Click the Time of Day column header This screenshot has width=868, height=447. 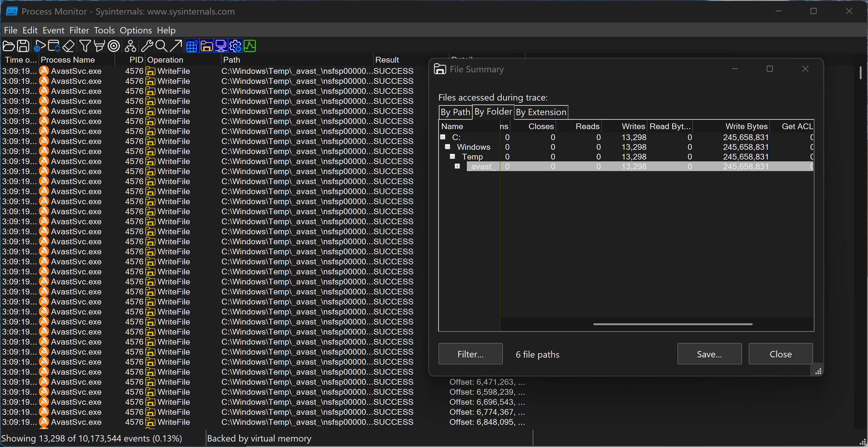(19, 60)
